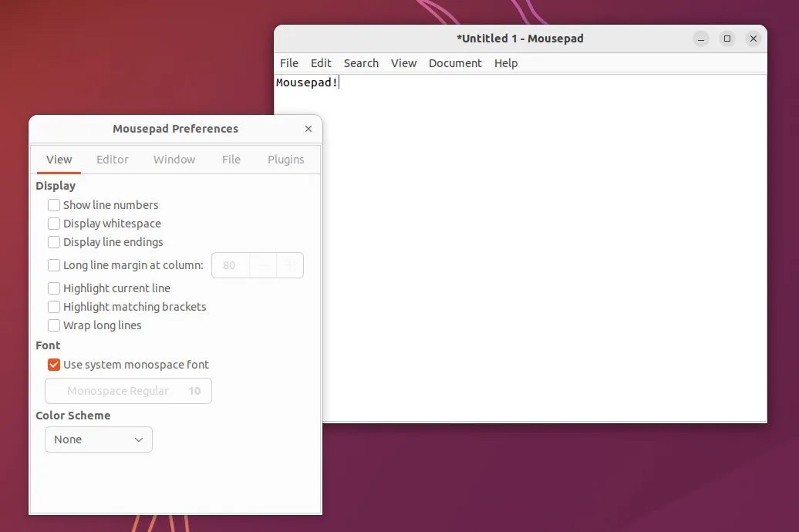This screenshot has width=799, height=532.
Task: Open the Search menu
Action: point(361,63)
